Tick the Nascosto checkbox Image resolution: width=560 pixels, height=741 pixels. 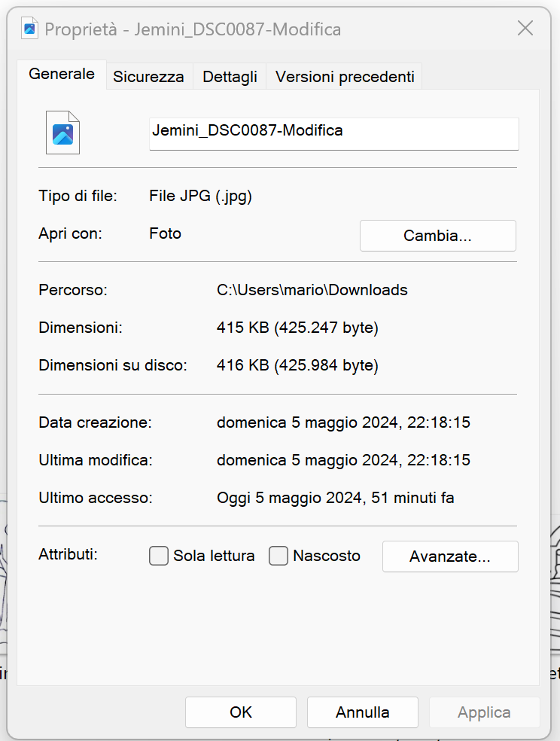(278, 556)
